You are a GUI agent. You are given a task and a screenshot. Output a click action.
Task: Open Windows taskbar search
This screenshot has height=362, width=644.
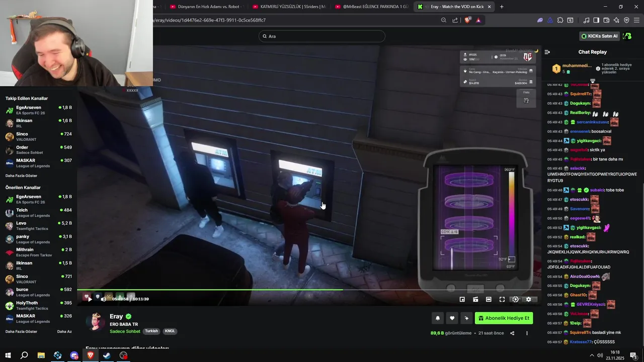[24, 355]
